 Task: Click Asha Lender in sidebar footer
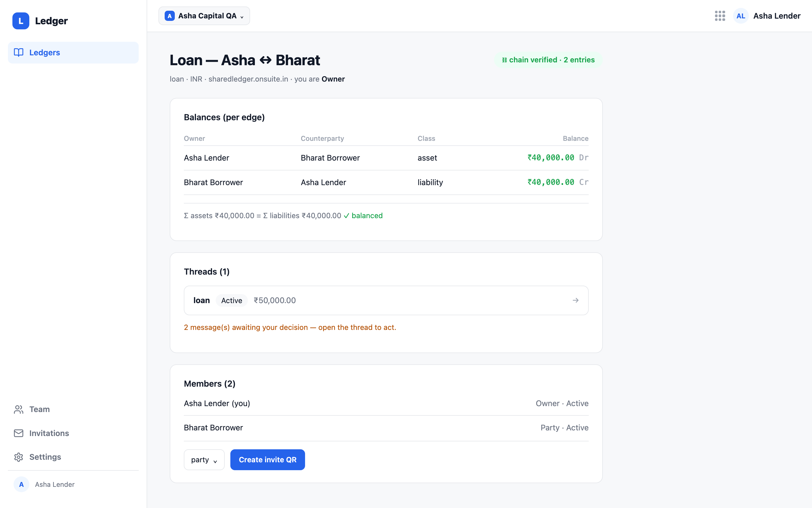(x=55, y=484)
